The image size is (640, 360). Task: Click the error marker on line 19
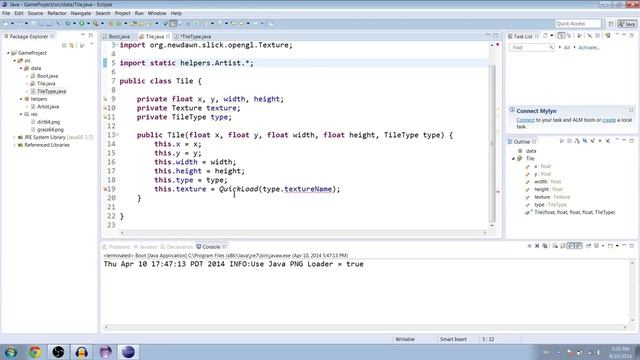click(105, 189)
